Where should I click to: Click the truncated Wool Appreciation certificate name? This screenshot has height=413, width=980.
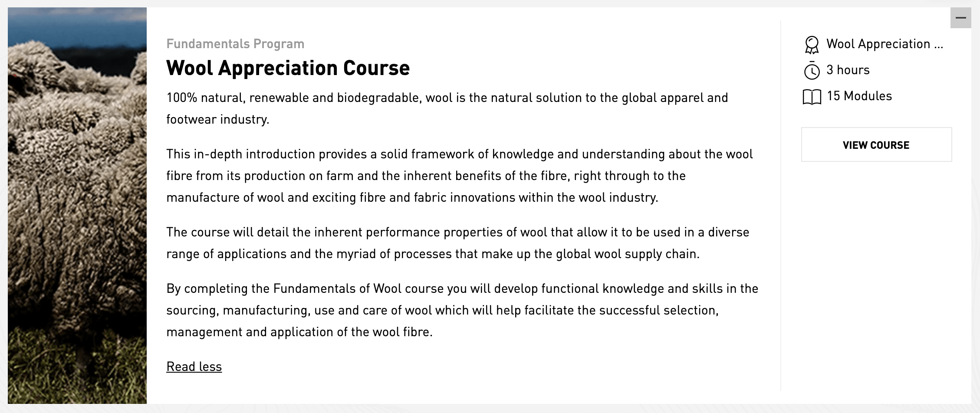[x=885, y=44]
